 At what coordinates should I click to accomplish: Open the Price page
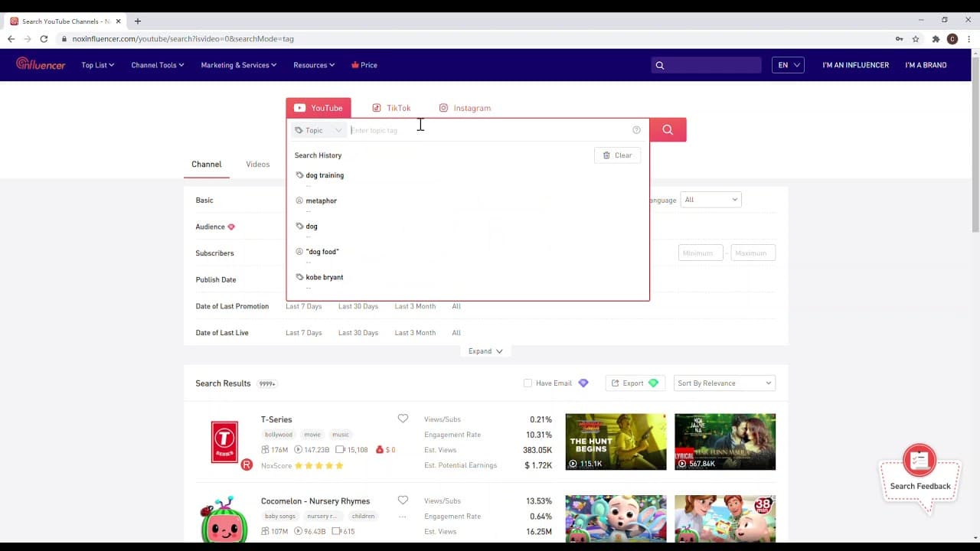(x=364, y=65)
